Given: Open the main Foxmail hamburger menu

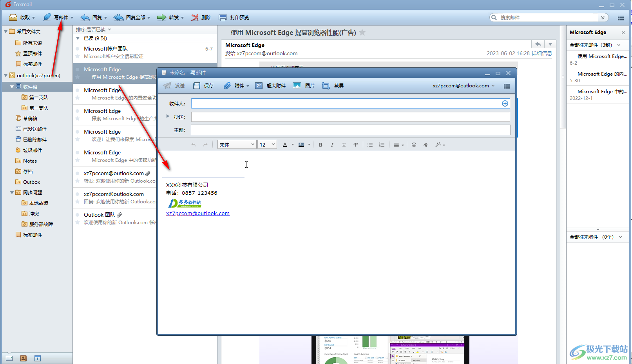Looking at the screenshot, I should pos(621,18).
